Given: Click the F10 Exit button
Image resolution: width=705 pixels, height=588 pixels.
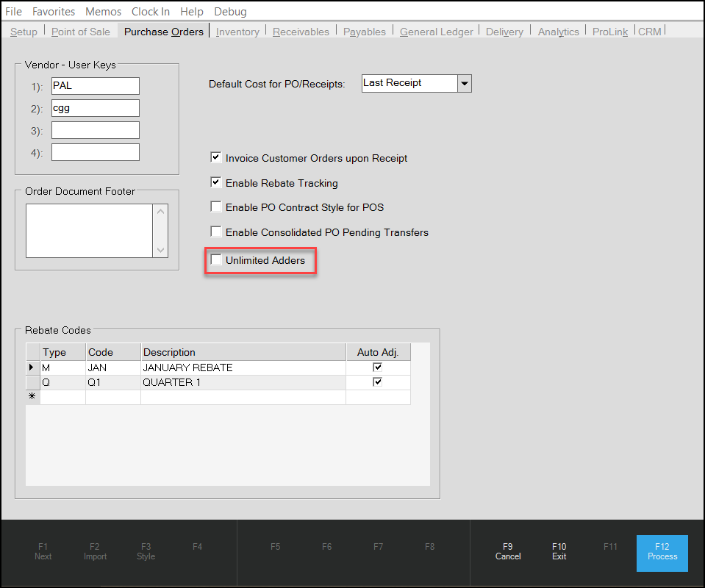Looking at the screenshot, I should click(559, 551).
